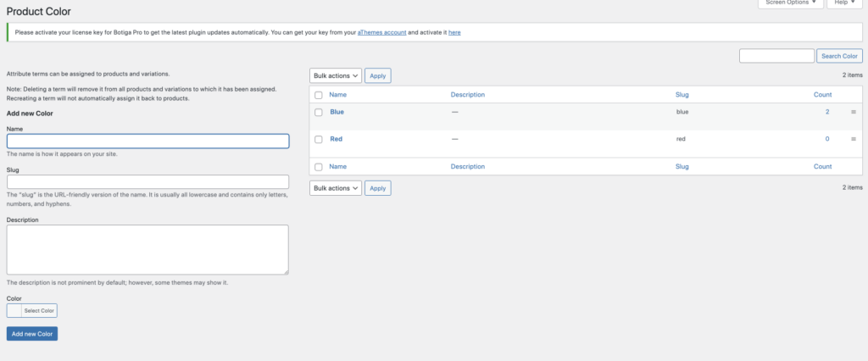Image resolution: width=868 pixels, height=361 pixels.
Task: Focus the color search input field
Action: (x=776, y=56)
